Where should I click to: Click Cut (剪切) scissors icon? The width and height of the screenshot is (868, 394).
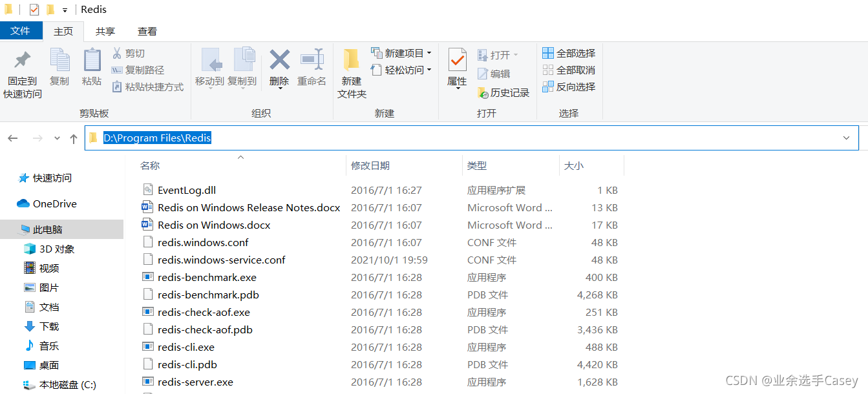[118, 53]
